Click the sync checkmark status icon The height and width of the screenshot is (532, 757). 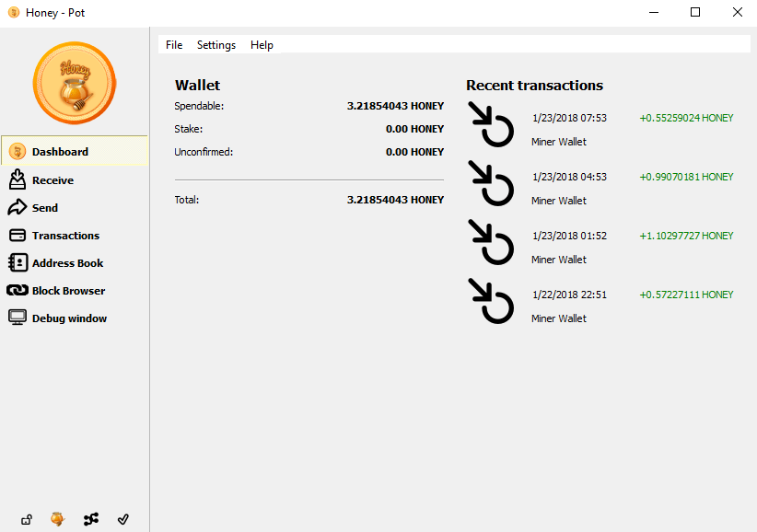123,520
